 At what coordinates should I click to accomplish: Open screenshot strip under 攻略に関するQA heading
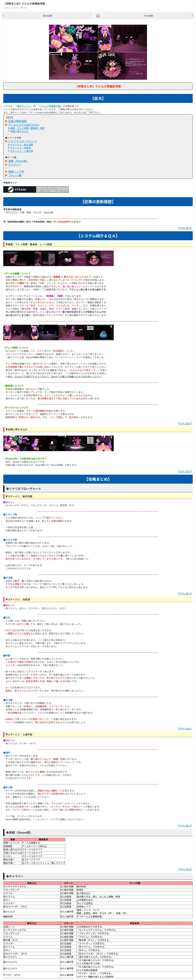tap(59, 444)
